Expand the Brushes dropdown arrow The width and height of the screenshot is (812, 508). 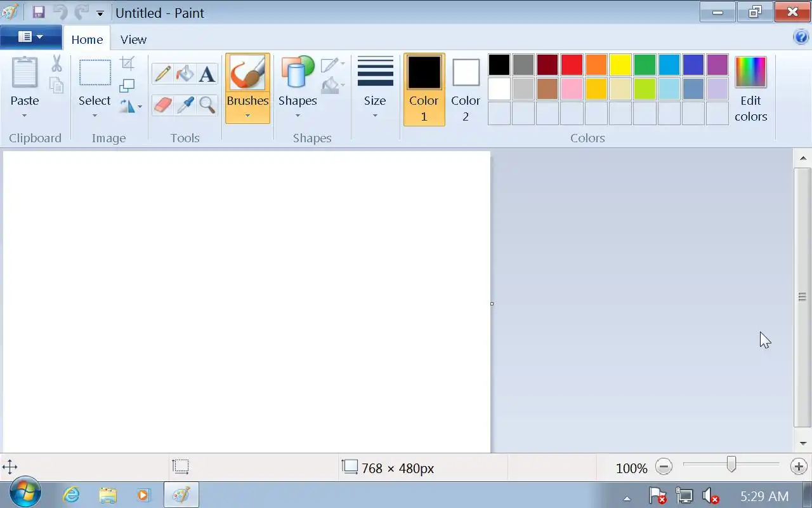pyautogui.click(x=247, y=116)
